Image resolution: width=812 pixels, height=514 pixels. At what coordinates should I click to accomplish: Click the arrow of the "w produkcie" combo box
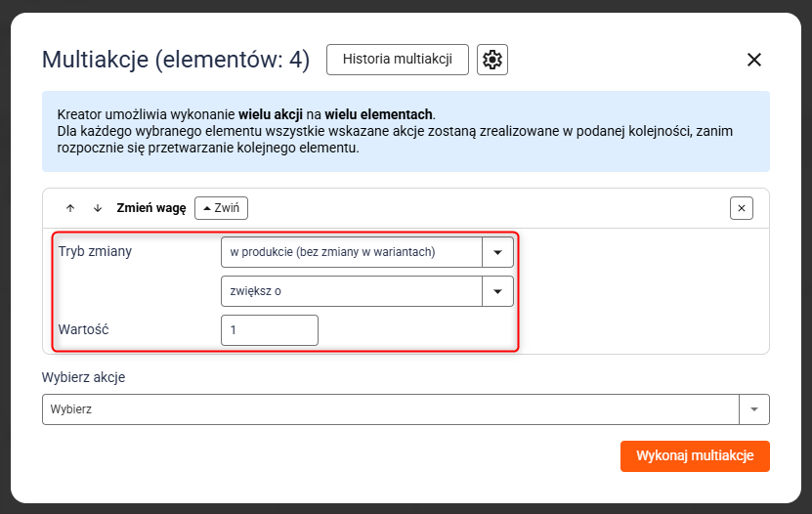(x=498, y=252)
